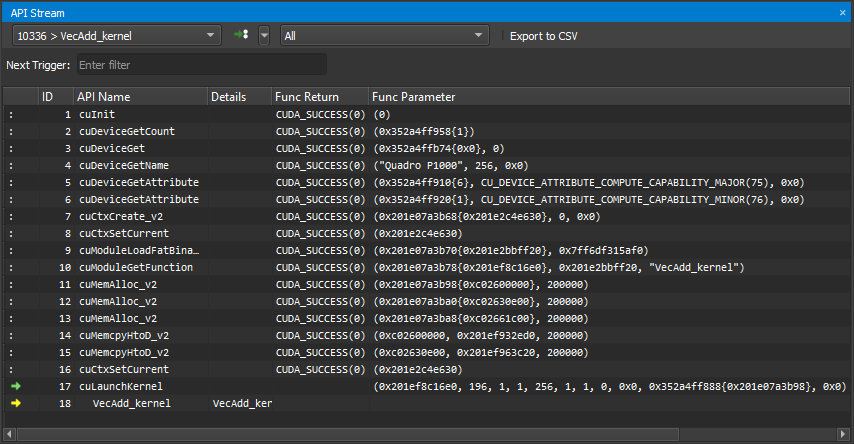854x444 pixels.
Task: Click the row marker beside cuCtxCreate_v2
Action: click(x=12, y=216)
